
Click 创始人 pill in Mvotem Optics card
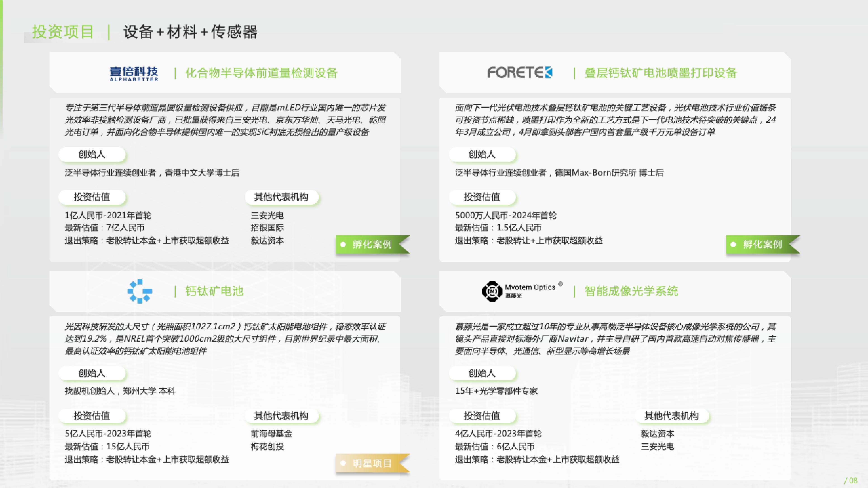pos(482,373)
